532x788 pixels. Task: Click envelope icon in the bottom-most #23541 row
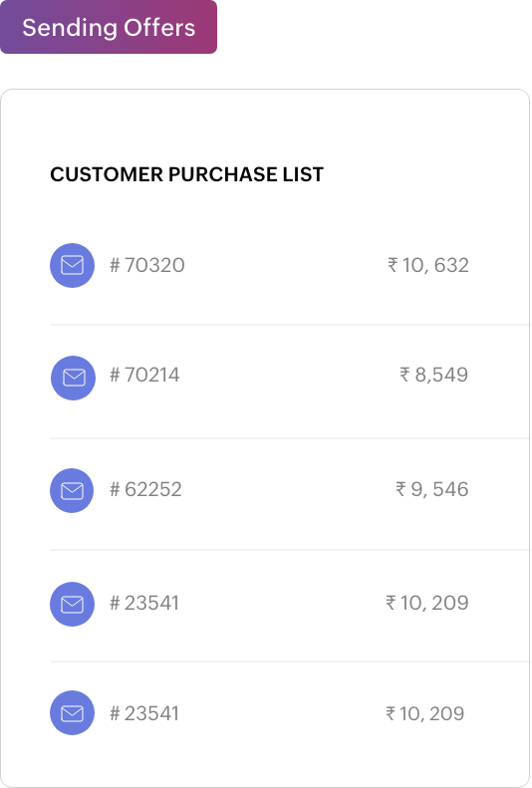coord(72,712)
